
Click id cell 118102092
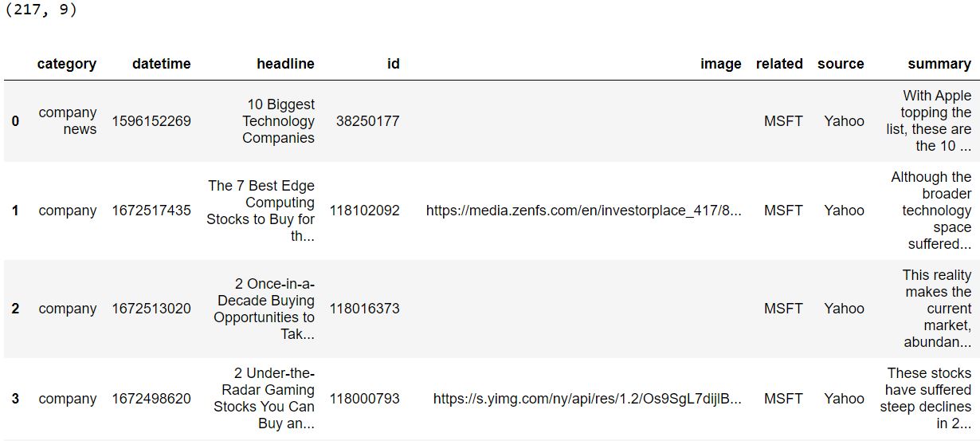pos(365,211)
